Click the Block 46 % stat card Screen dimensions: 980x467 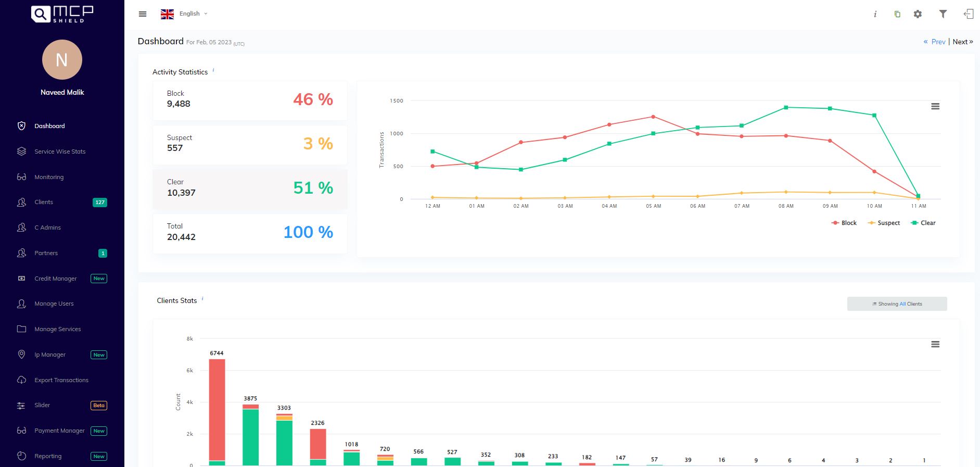point(250,100)
